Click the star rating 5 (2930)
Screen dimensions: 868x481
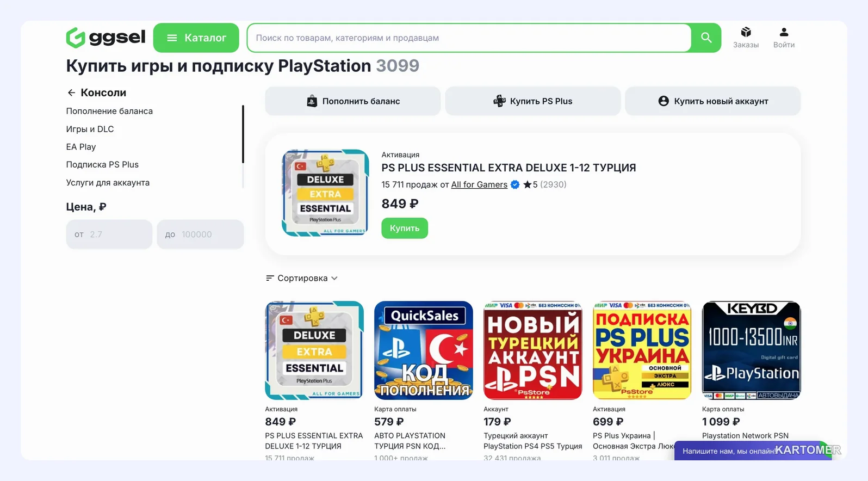[x=544, y=184]
